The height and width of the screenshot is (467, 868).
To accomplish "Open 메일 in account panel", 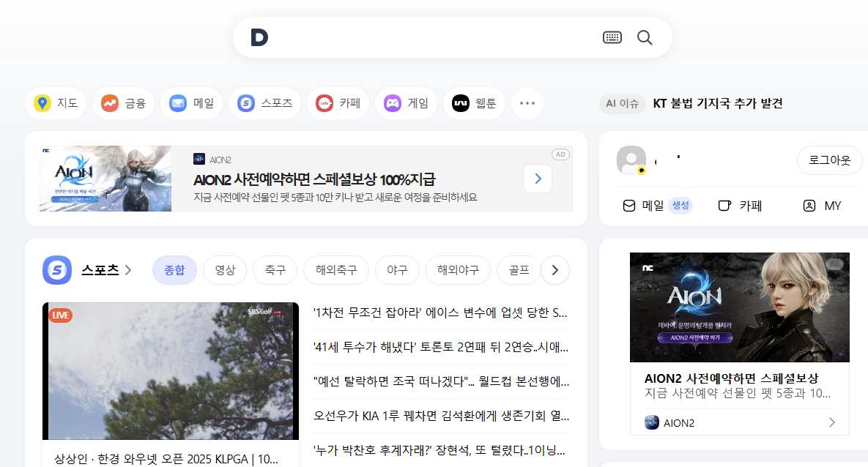I will [643, 206].
